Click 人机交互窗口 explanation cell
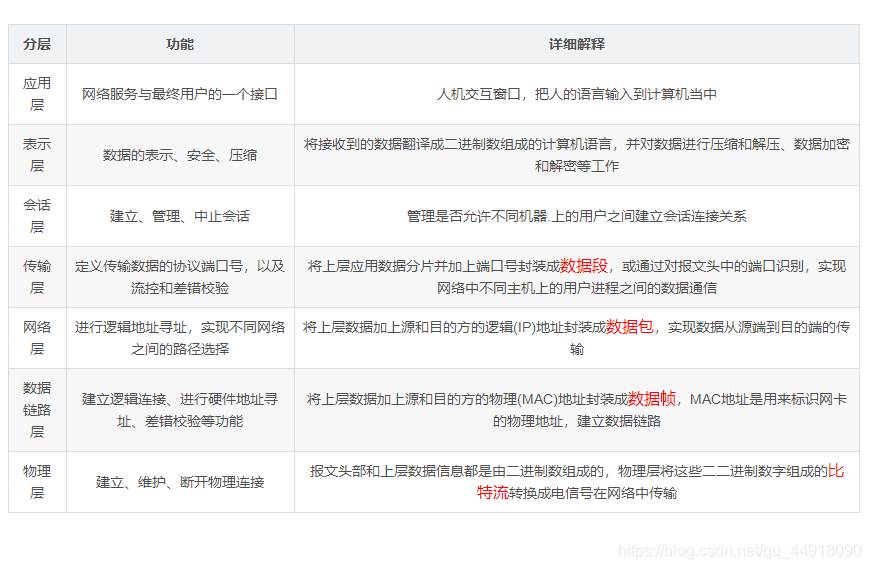 tap(577, 94)
